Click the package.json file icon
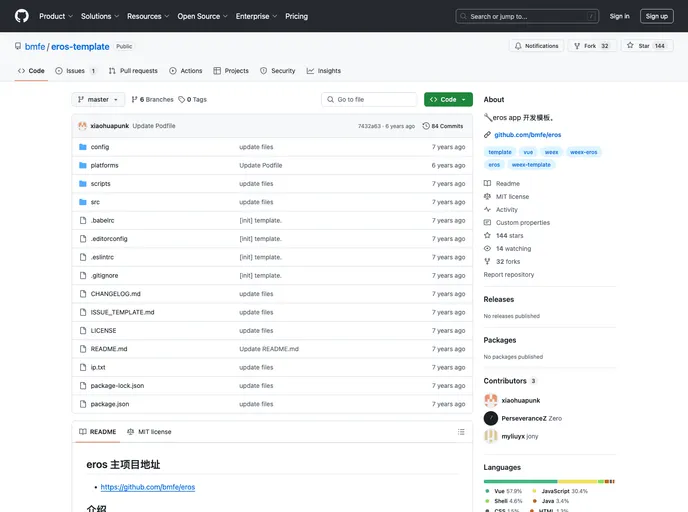The height and width of the screenshot is (512, 688). click(x=83, y=404)
